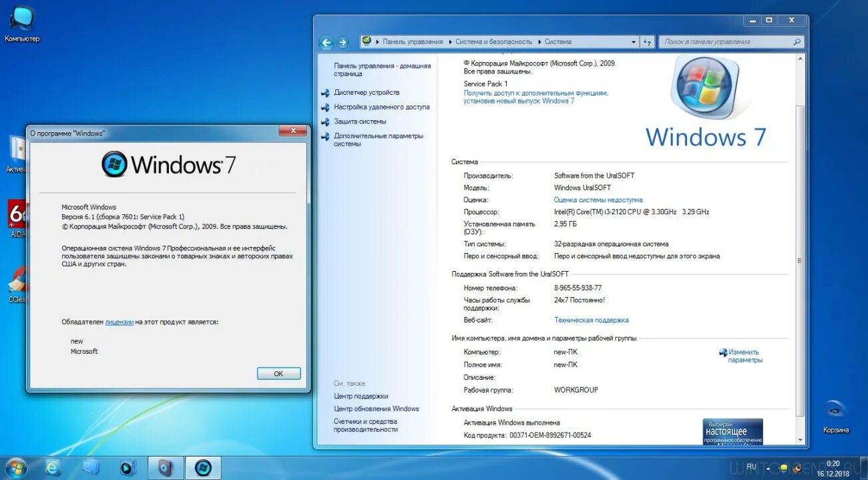This screenshot has height=480, width=868.
Task: Click the search magnifier in Control Panel
Action: 797,41
